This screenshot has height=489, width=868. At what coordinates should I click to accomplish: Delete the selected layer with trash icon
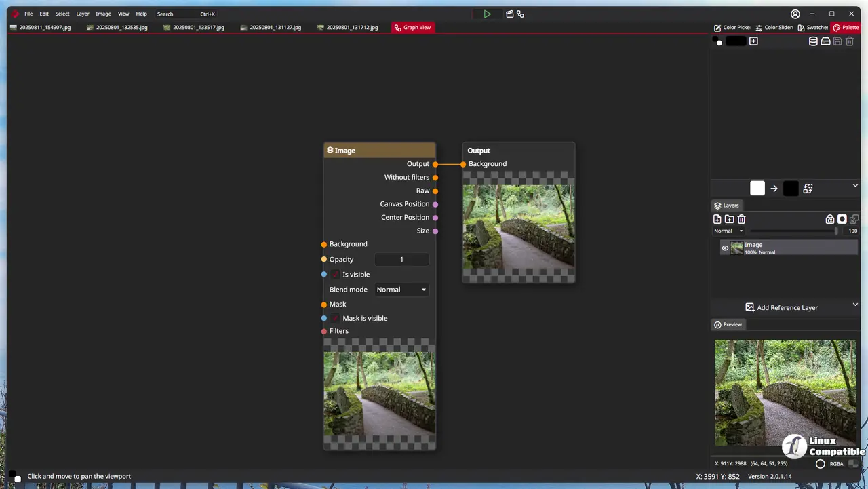coord(741,219)
